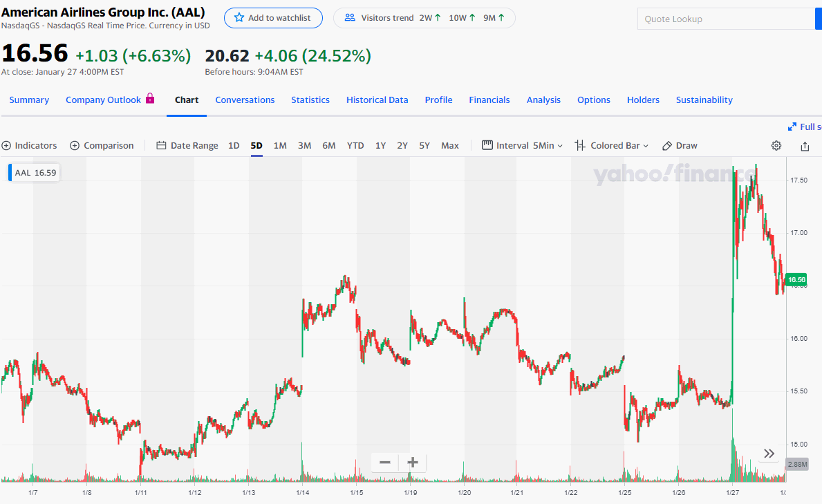
Task: Select the 5D range
Action: [256, 146]
